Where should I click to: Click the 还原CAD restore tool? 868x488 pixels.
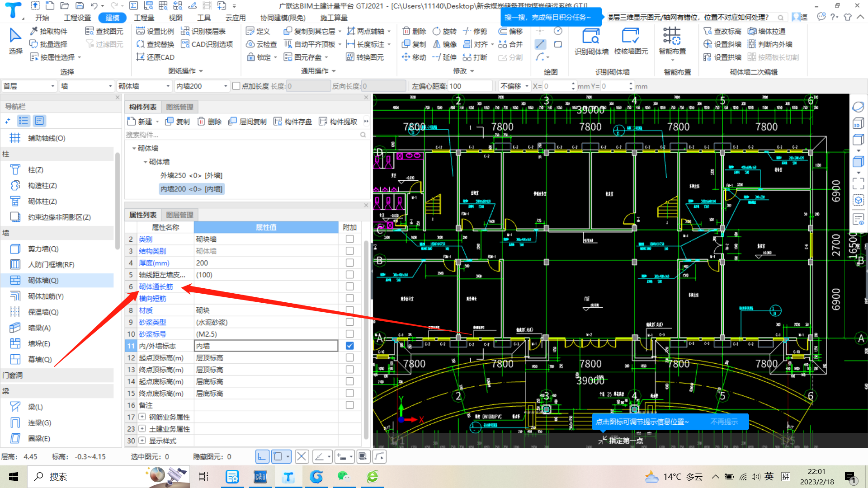[x=155, y=57]
